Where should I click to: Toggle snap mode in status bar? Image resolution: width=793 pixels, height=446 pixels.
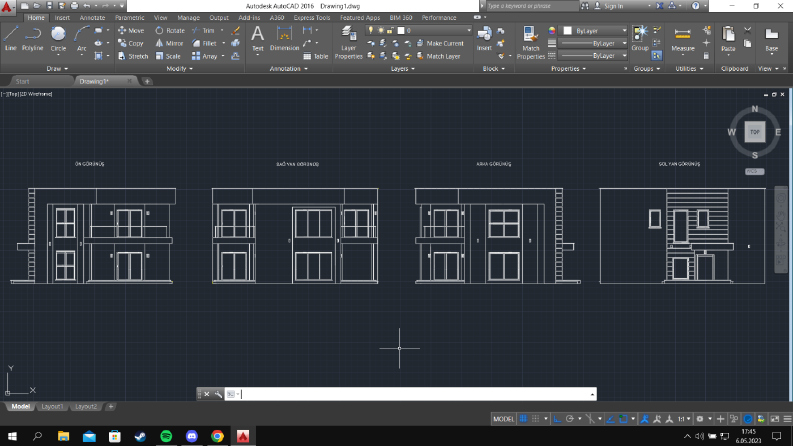[x=536, y=419]
